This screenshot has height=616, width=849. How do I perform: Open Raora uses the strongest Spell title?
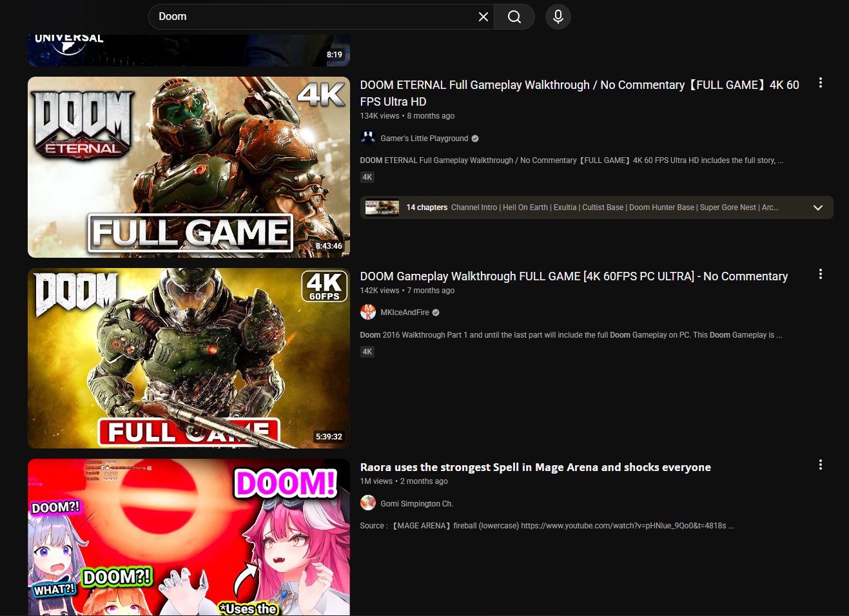click(536, 467)
